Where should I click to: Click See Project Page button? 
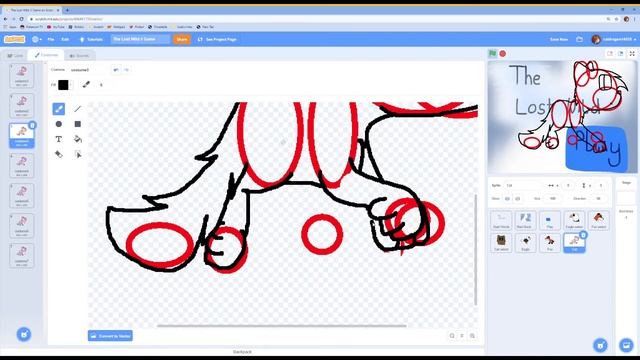(x=217, y=39)
